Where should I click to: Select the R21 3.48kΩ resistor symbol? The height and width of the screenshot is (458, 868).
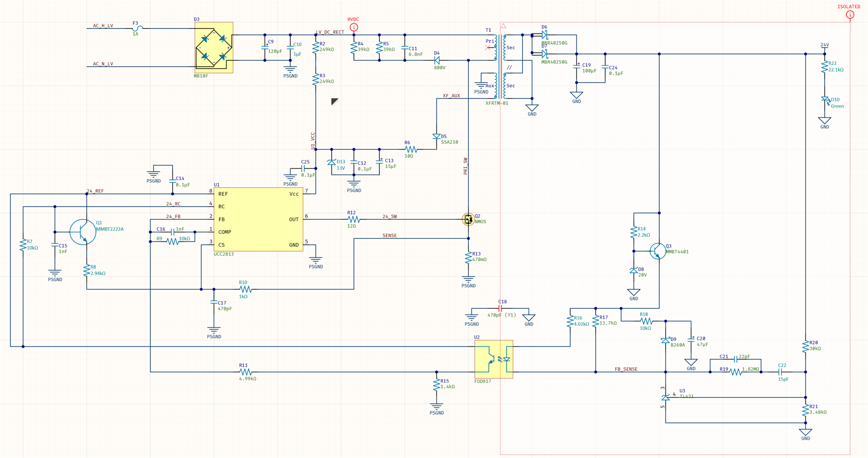[806, 410]
